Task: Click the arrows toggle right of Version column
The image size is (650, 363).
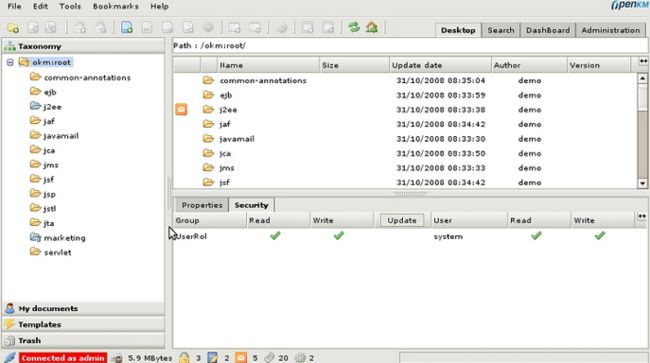Action: coord(643,61)
